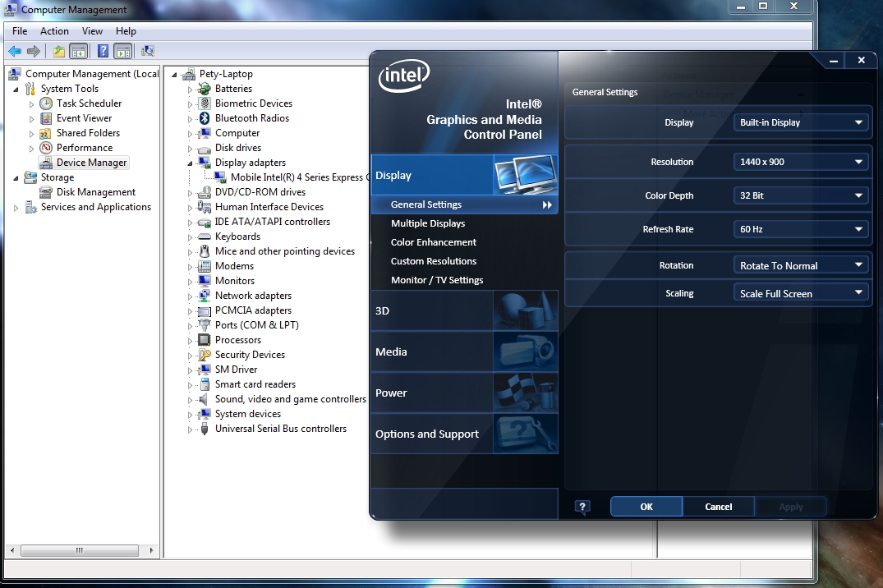Open Custom Resolutions page
Viewport: 883px width, 588px height.
434,261
